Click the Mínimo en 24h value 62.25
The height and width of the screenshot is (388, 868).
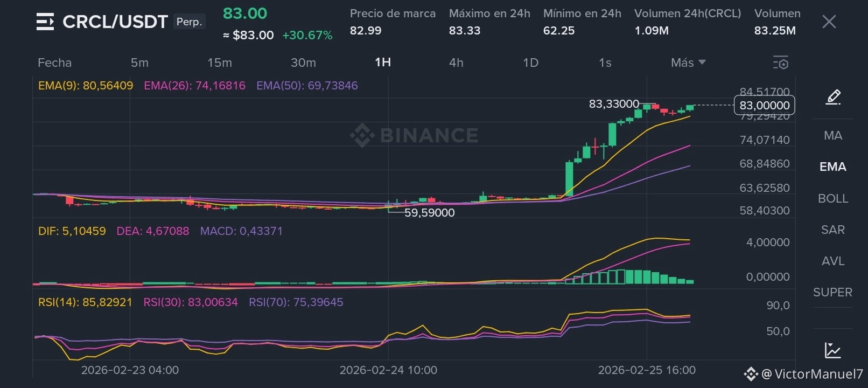pos(558,30)
